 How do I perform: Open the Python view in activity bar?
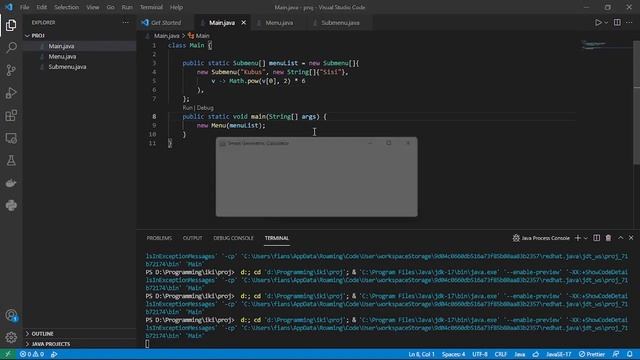(x=11, y=205)
